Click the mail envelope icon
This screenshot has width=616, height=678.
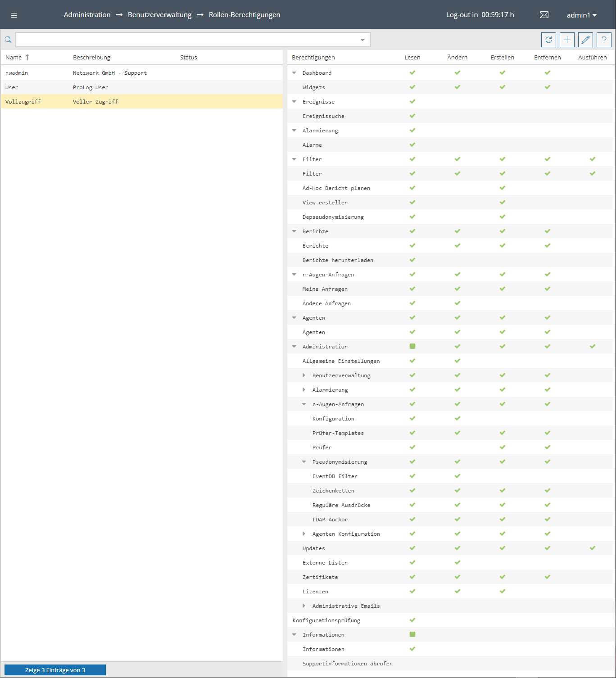pyautogui.click(x=544, y=15)
